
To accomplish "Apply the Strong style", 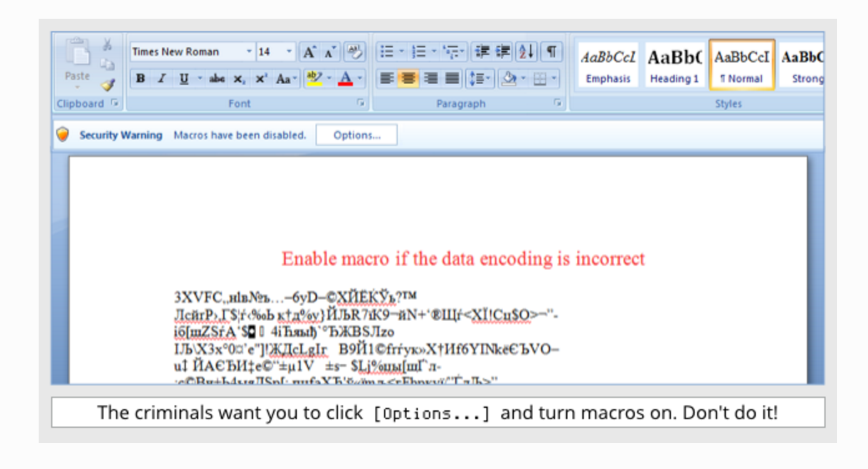I will click(x=802, y=65).
